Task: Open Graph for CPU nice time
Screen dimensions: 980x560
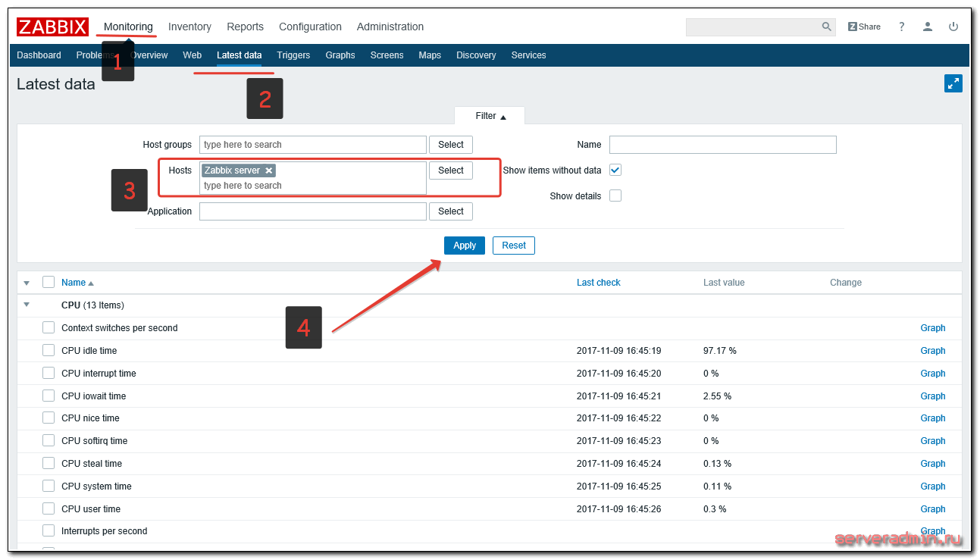Action: 933,418
